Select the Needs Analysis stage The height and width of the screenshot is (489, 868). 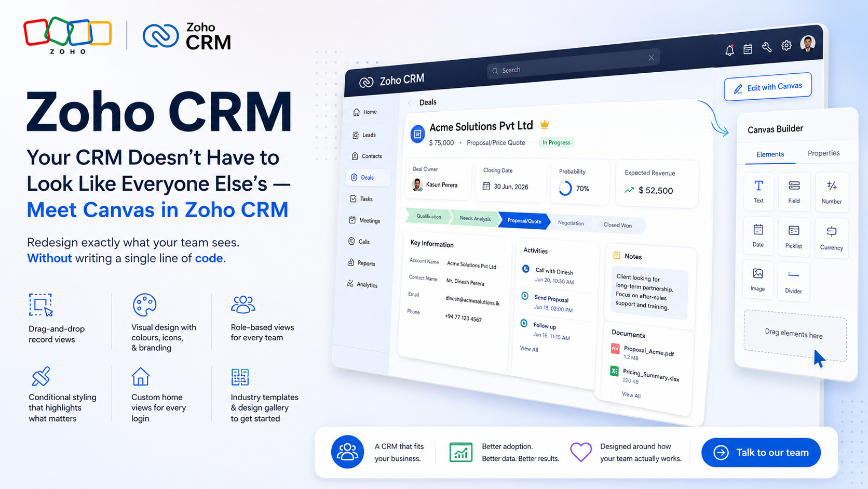475,219
